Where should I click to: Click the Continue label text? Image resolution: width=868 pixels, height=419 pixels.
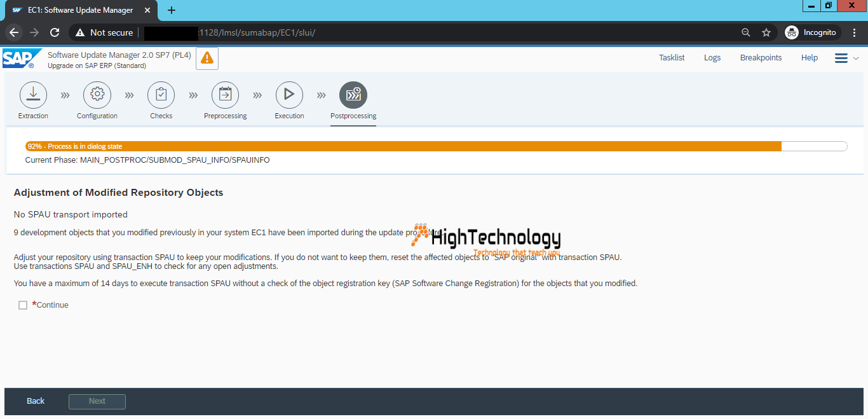tap(52, 305)
